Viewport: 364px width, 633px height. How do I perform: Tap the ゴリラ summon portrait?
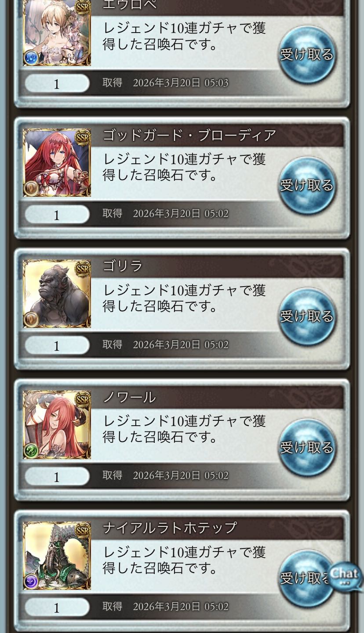[57, 294]
